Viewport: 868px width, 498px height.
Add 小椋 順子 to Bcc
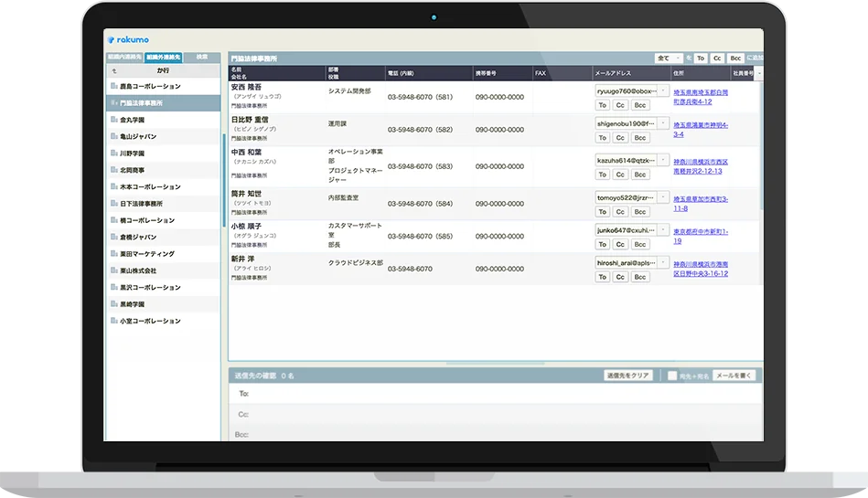click(640, 245)
